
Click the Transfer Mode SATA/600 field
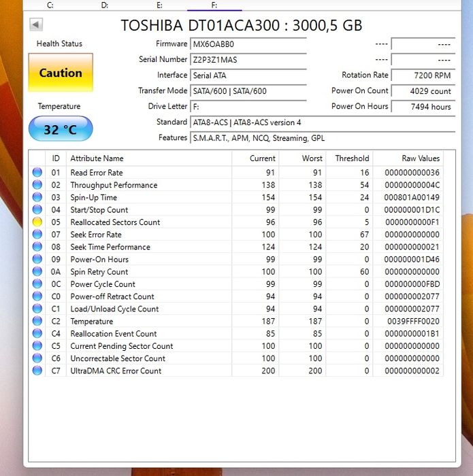tap(248, 91)
